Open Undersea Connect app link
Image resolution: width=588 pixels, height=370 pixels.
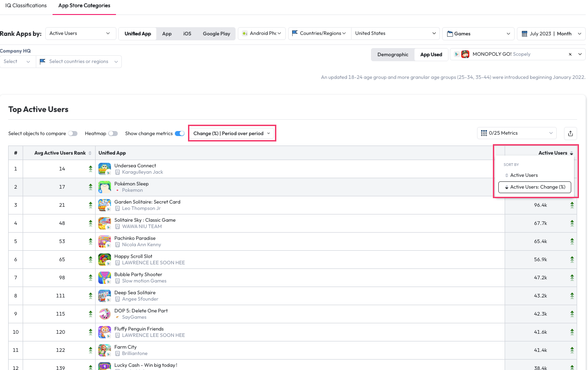pos(135,166)
